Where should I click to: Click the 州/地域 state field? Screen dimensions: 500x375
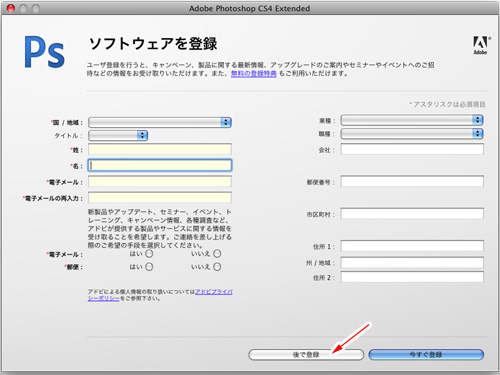point(412,262)
